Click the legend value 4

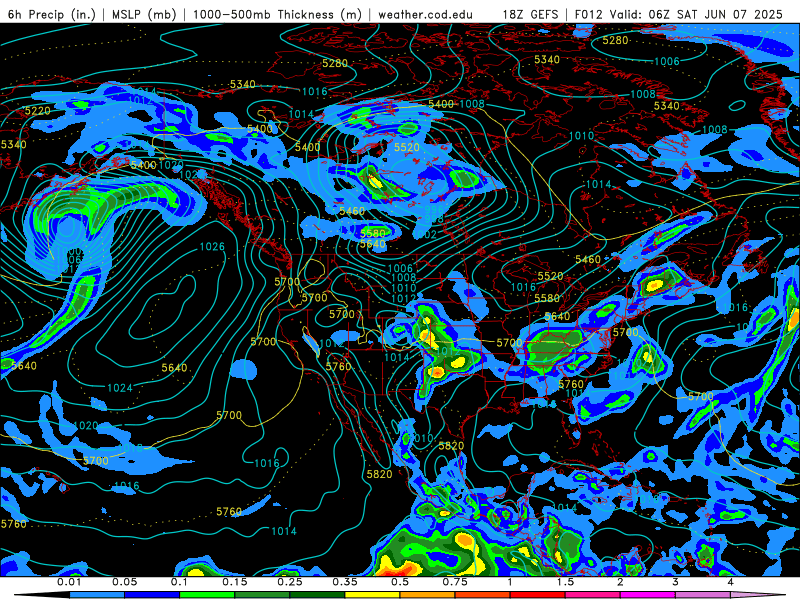point(731,582)
